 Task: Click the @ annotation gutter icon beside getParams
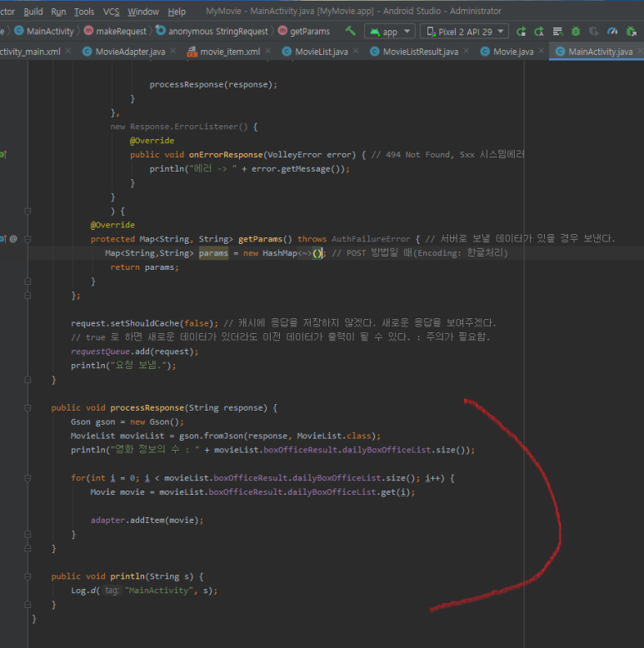click(13, 238)
